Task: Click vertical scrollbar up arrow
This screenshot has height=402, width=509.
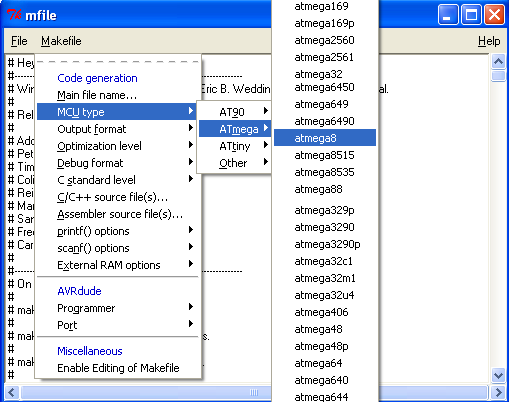Action: 498,61
